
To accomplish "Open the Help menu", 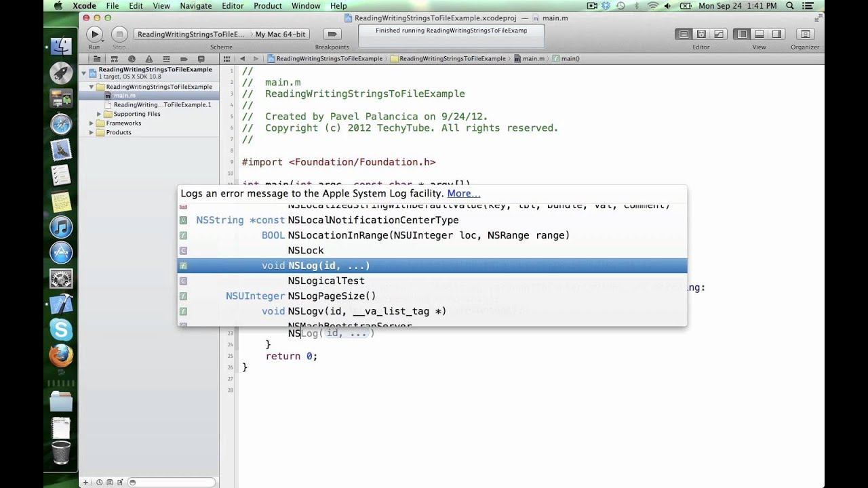I will (338, 6).
